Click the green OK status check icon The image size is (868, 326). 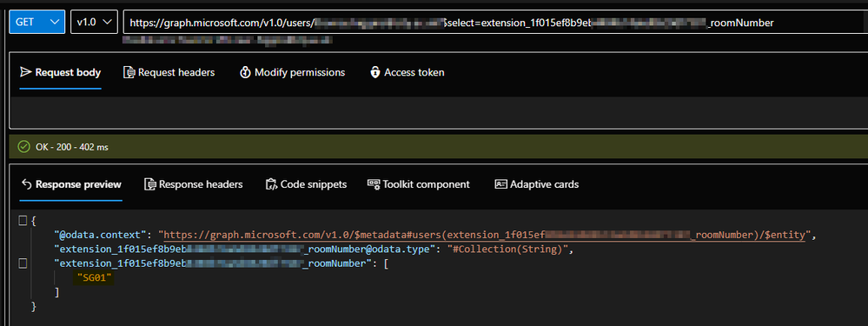pyautogui.click(x=23, y=147)
